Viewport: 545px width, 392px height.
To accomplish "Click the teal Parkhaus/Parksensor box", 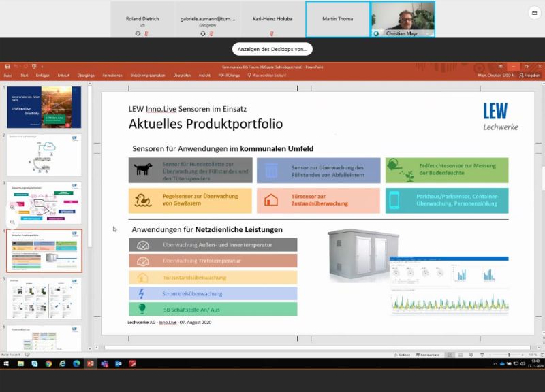I will pos(447,201).
